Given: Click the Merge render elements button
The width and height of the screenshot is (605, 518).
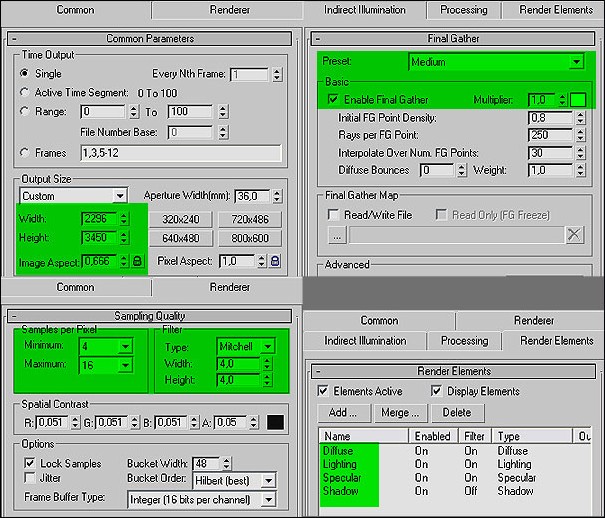Looking at the screenshot, I should point(400,413).
